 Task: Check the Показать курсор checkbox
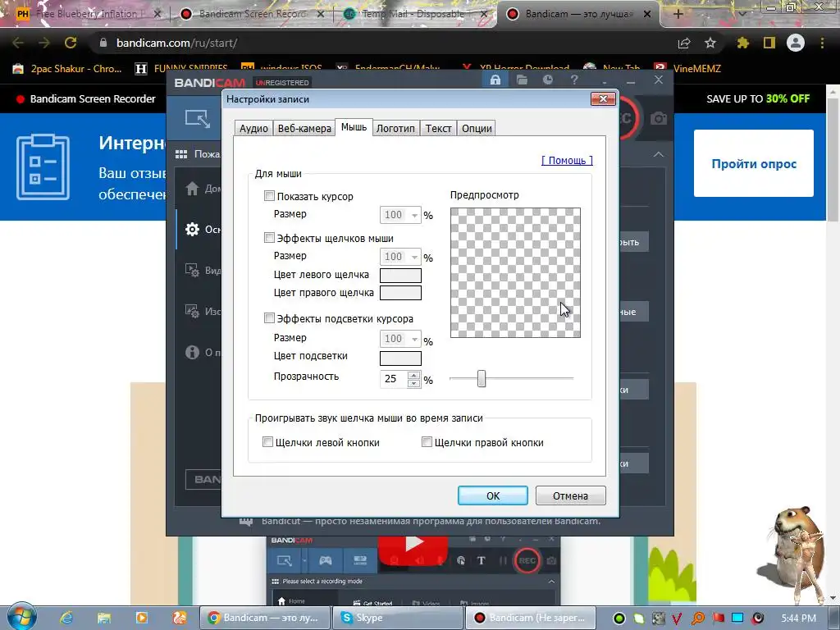tap(269, 196)
